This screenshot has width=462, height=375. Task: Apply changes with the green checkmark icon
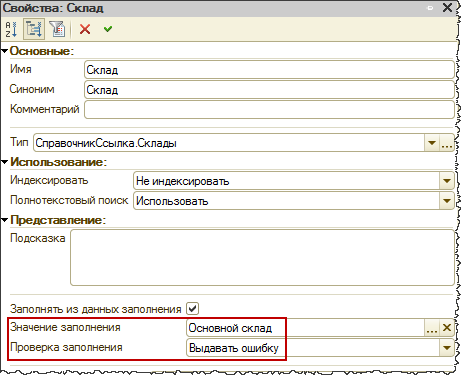point(108,29)
